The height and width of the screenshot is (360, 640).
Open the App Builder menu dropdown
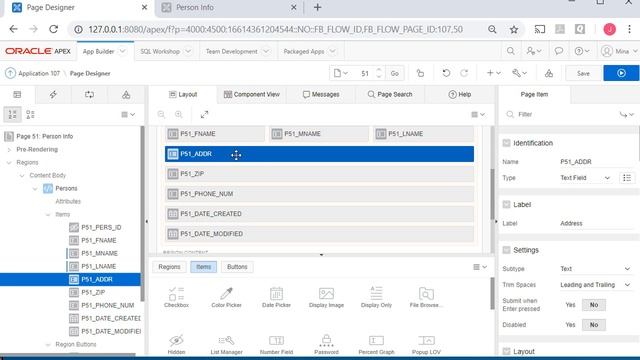coord(122,51)
